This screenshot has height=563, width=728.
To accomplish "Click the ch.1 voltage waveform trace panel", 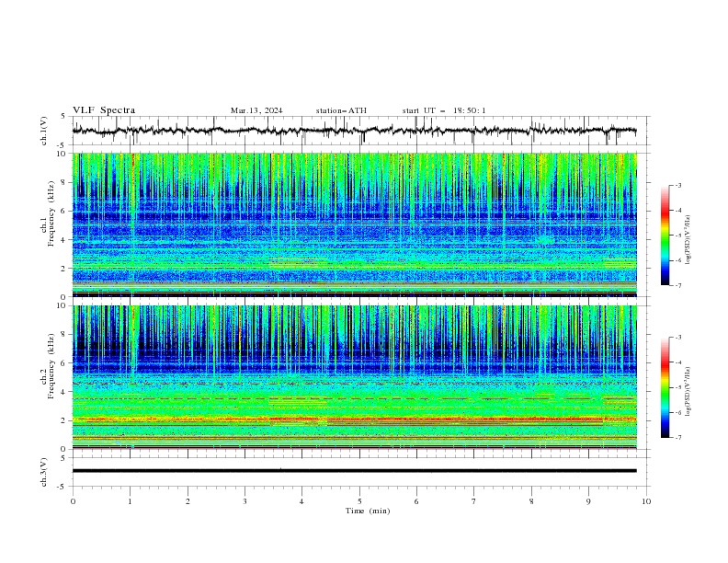I will tap(361, 131).
